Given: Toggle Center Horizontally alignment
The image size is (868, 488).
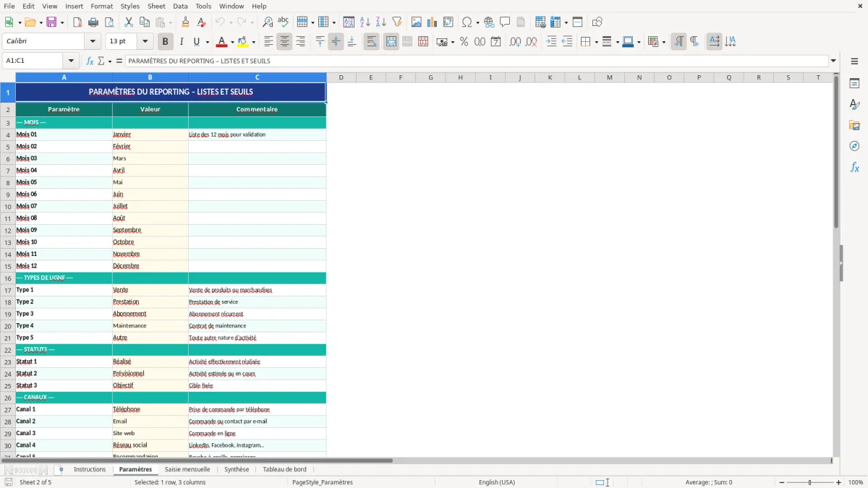Looking at the screenshot, I should pos(284,42).
